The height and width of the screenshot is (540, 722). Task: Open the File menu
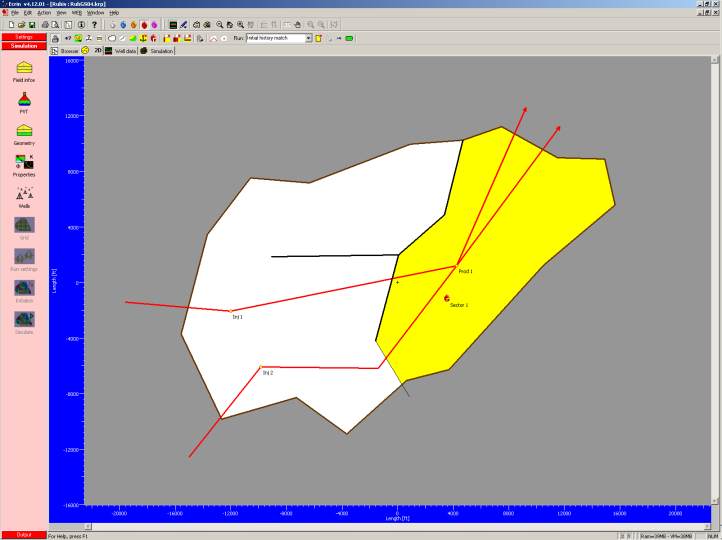15,12
